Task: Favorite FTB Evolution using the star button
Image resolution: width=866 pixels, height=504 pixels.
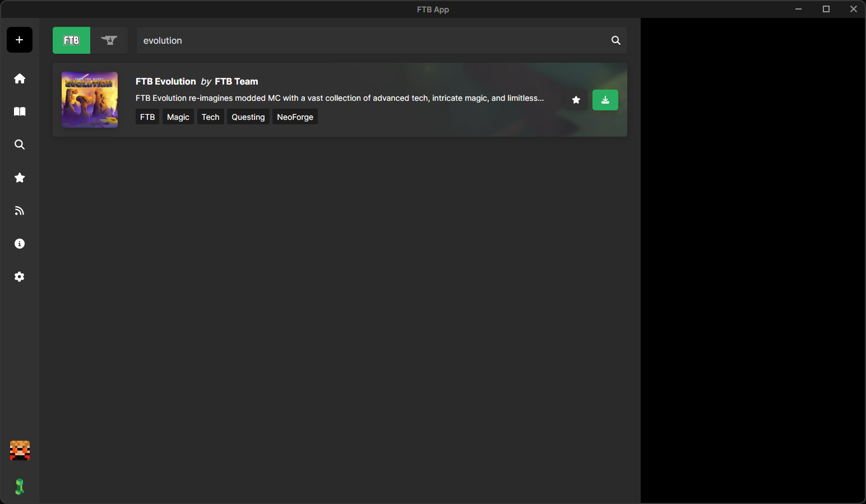Action: coord(576,100)
